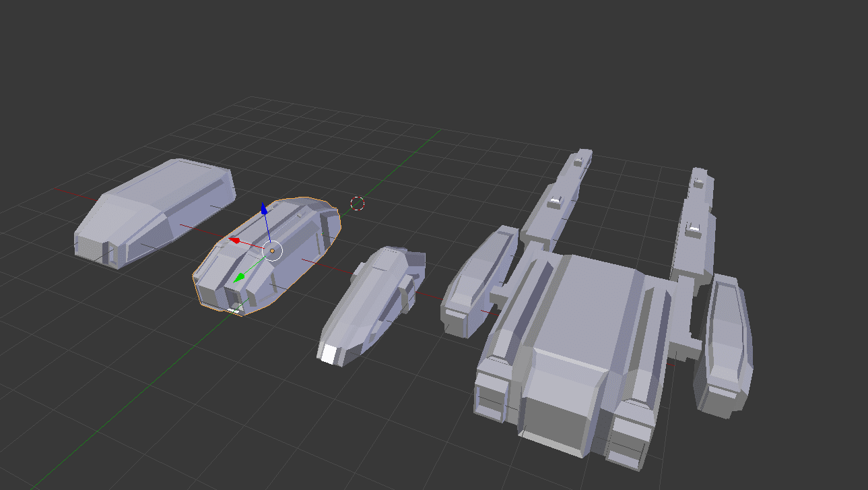The width and height of the screenshot is (868, 490).
Task: Click the white circle at the gizmo center
Action: [x=272, y=251]
